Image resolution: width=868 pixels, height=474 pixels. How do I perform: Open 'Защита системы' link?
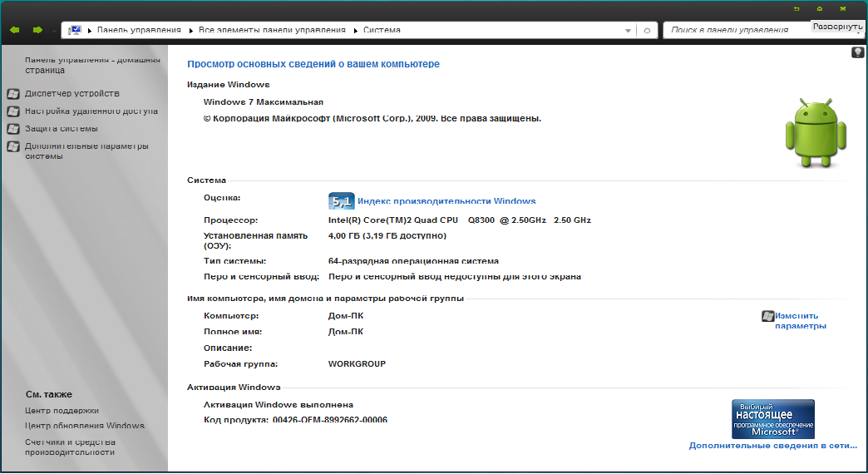point(61,128)
